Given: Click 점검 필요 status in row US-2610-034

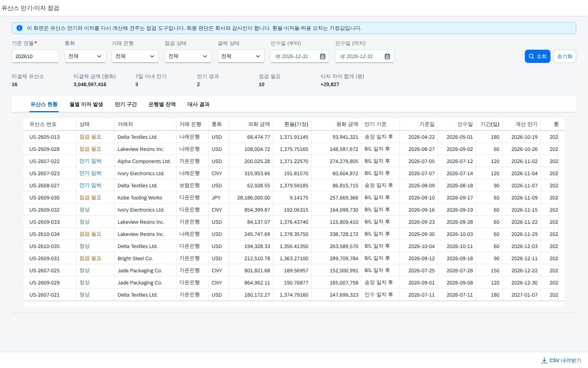Looking at the screenshot, I should (90, 234).
